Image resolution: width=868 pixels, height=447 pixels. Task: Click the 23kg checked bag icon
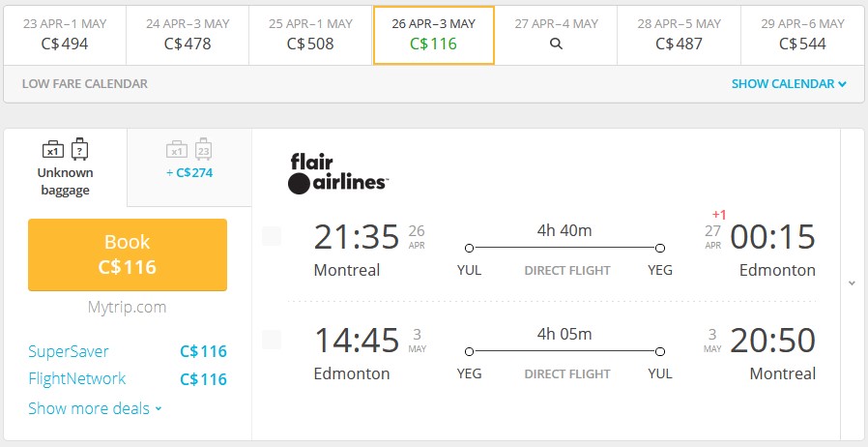pos(204,149)
